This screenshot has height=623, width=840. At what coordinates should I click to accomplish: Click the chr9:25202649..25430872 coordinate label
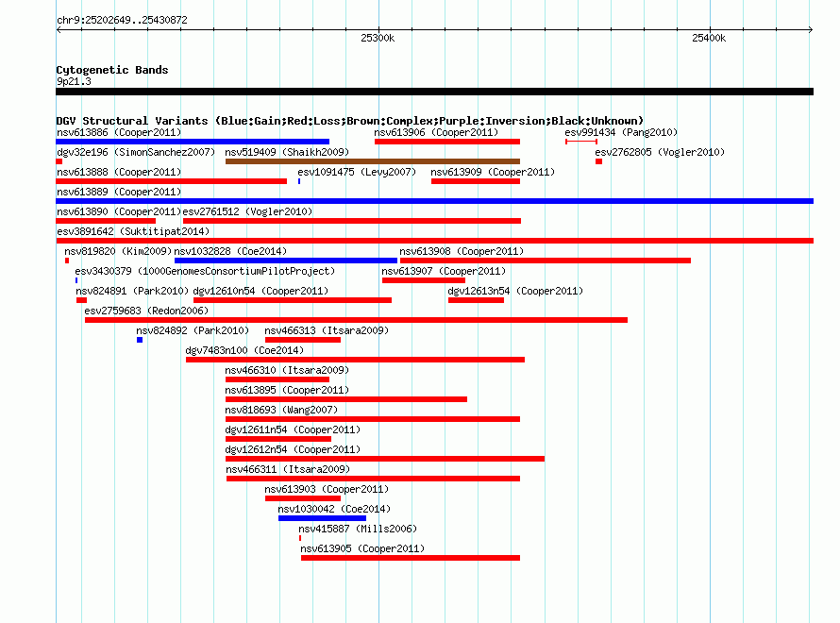click(122, 20)
